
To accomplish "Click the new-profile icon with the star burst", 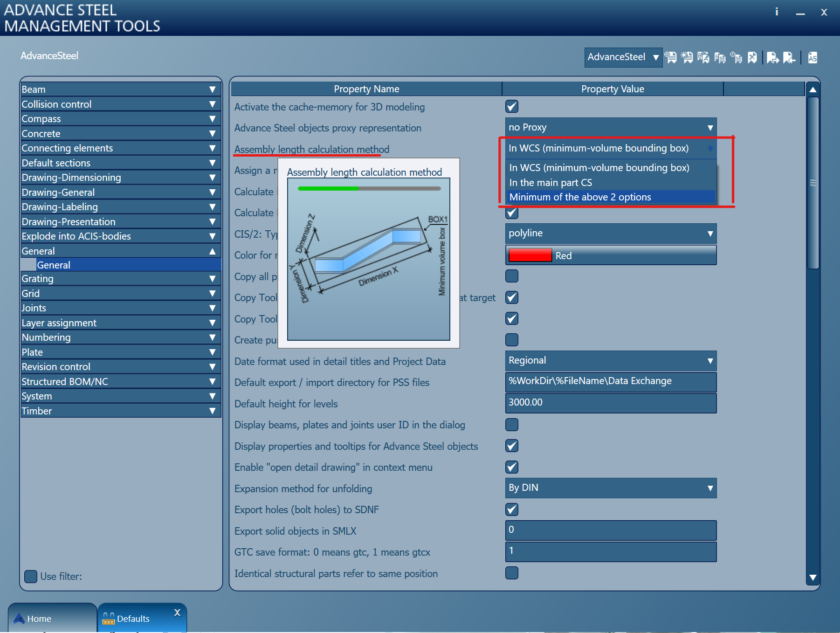I will [x=687, y=57].
